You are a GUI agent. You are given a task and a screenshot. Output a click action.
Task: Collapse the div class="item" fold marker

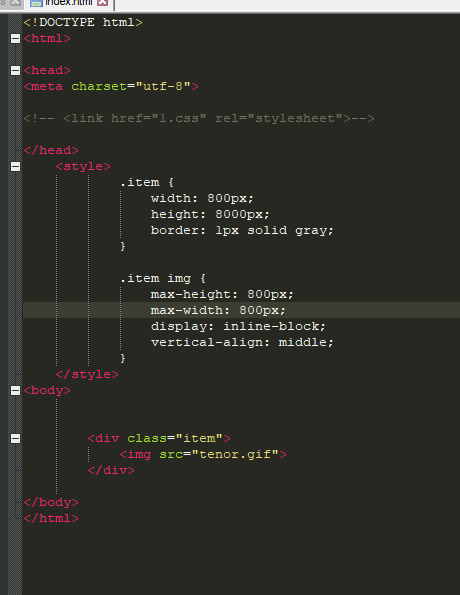click(15, 439)
